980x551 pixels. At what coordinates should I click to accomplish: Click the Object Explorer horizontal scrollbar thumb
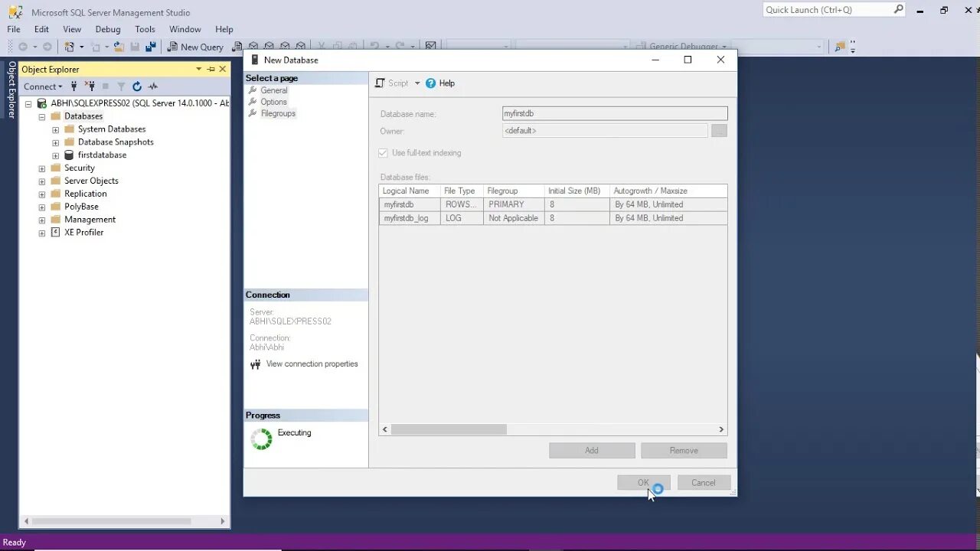(x=112, y=521)
